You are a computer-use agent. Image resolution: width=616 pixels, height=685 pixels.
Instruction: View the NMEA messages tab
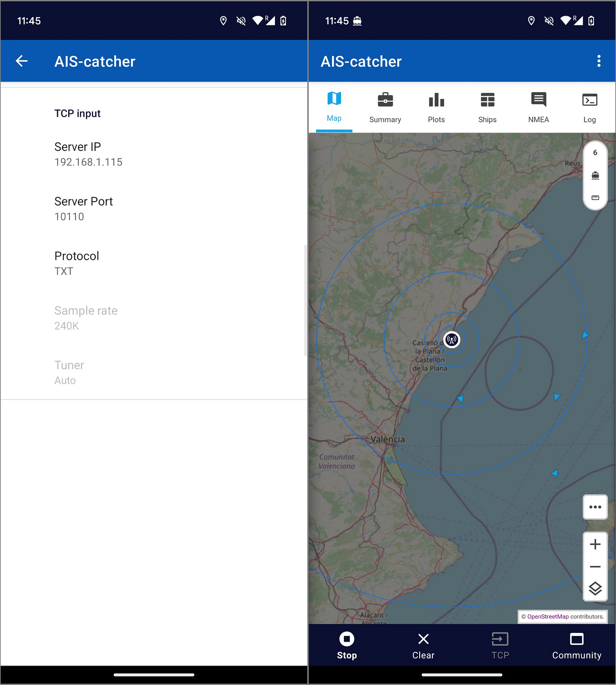pyautogui.click(x=539, y=108)
